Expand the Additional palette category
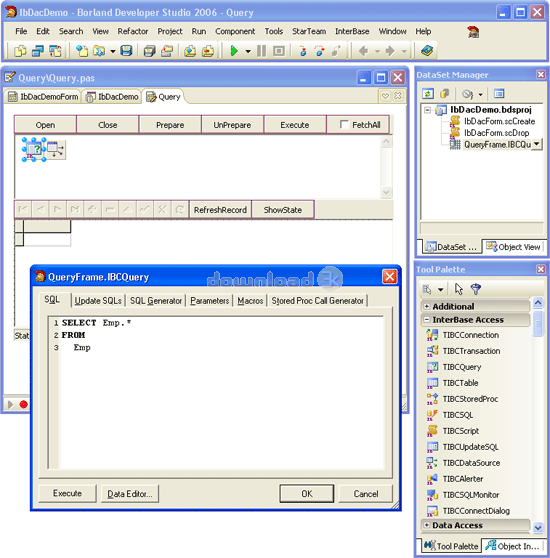Viewport: 550px width, 558px height. [x=427, y=306]
